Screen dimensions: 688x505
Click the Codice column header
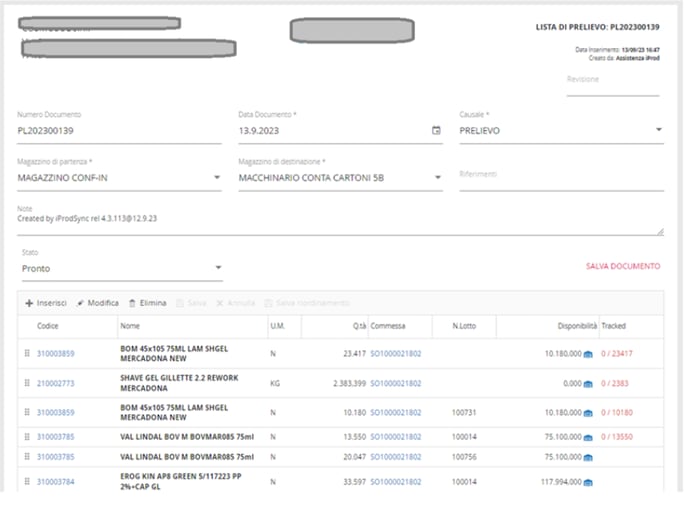pyautogui.click(x=48, y=326)
